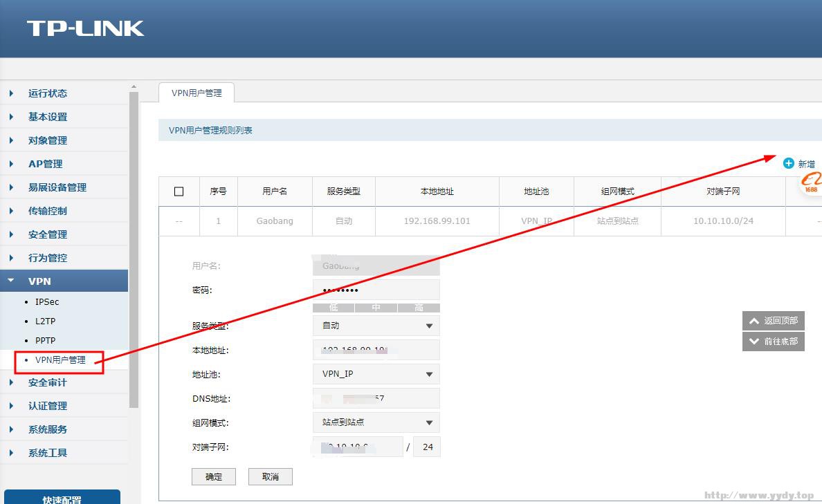Click the 返回顶部 button
The image size is (822, 504).
774,321
